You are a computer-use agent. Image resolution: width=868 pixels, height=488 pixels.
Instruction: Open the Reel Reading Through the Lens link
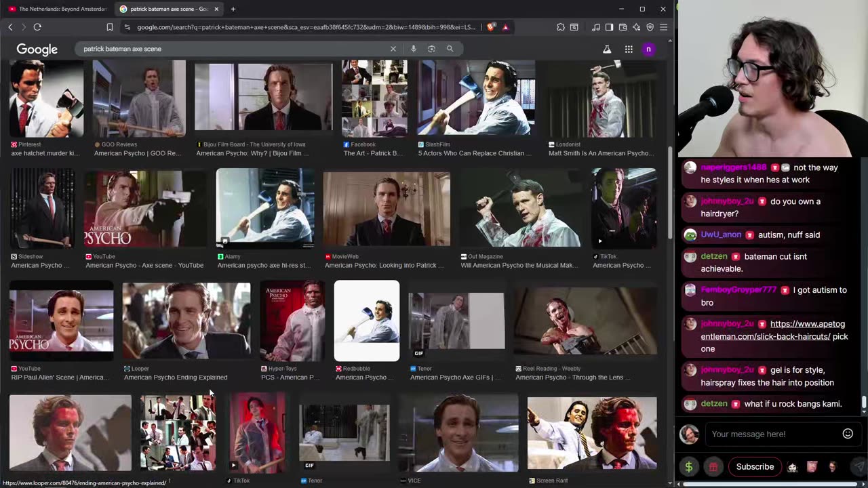coord(573,378)
